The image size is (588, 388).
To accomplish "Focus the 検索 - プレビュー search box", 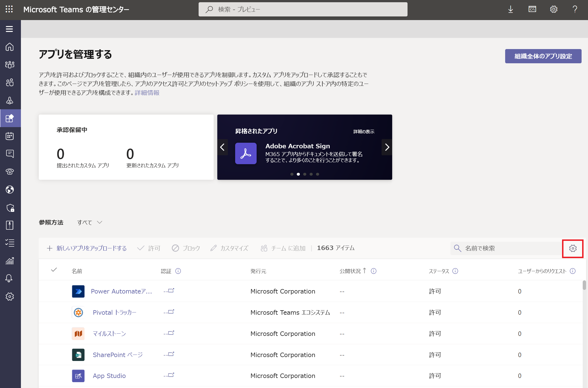I will coord(303,9).
